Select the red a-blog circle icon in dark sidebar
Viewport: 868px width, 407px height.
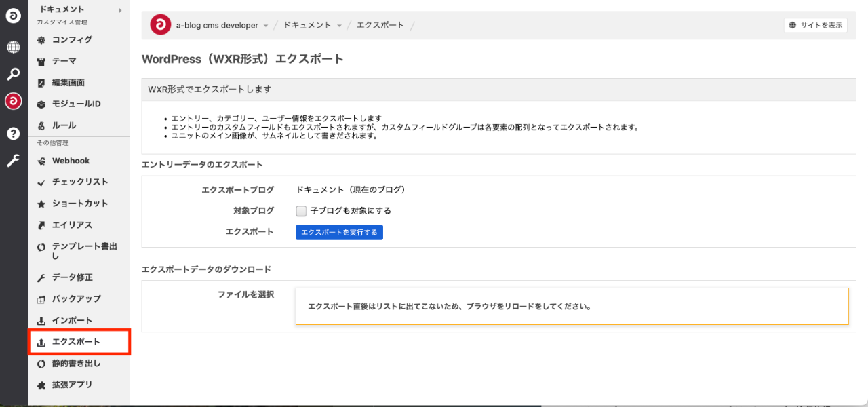14,101
